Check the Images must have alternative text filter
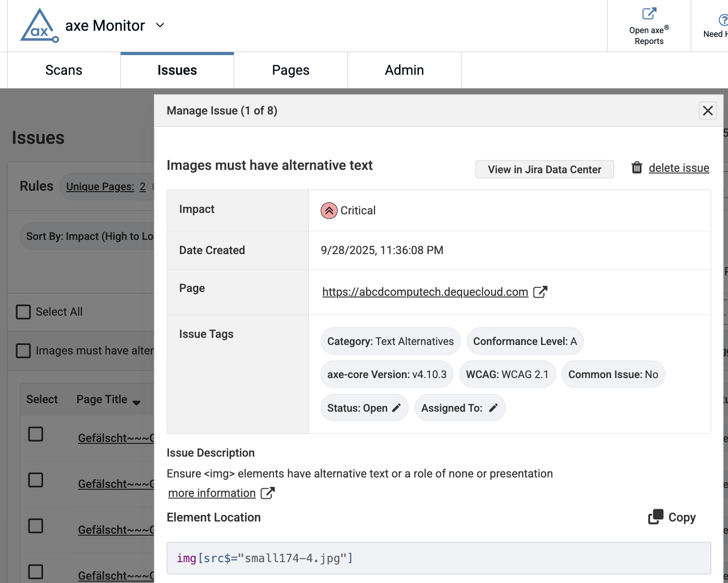Viewport: 728px width, 583px height. click(23, 350)
